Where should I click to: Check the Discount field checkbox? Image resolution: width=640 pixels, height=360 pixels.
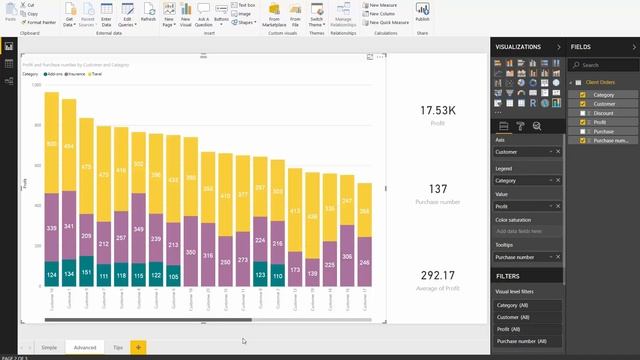582,113
